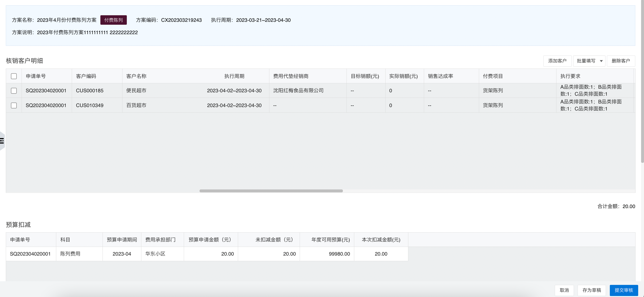Click 货架陈列 in the 便民超市 row
This screenshot has height=297, width=644.
tap(493, 91)
